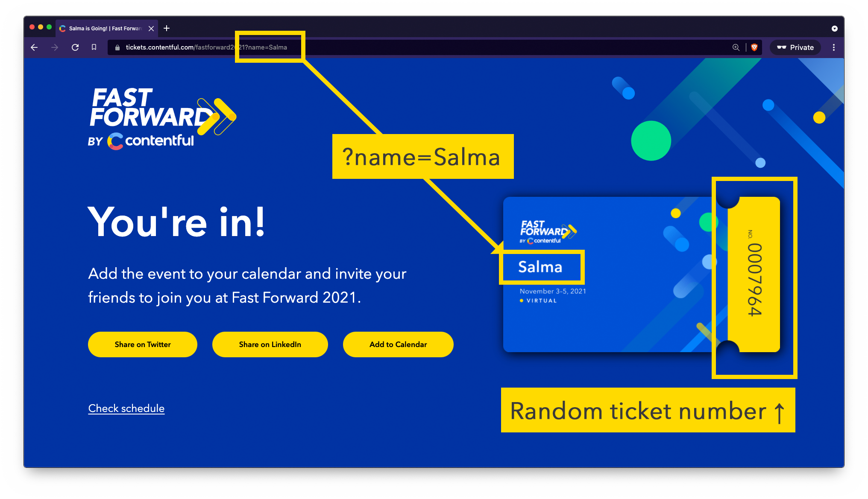Click the Share on Twitter button

(143, 344)
